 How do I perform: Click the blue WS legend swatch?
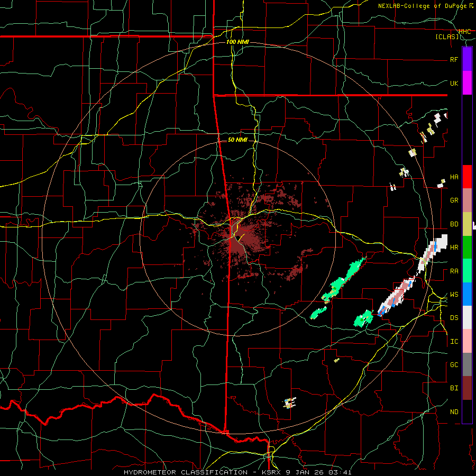coord(467,294)
